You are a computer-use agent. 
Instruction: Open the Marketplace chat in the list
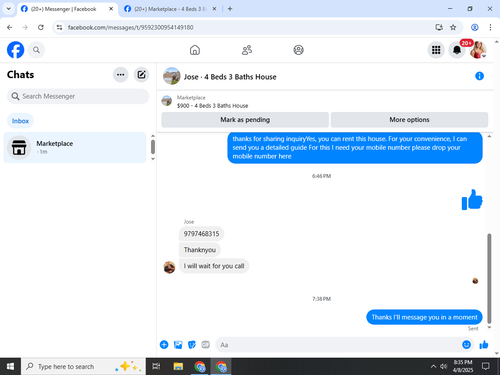pos(75,147)
